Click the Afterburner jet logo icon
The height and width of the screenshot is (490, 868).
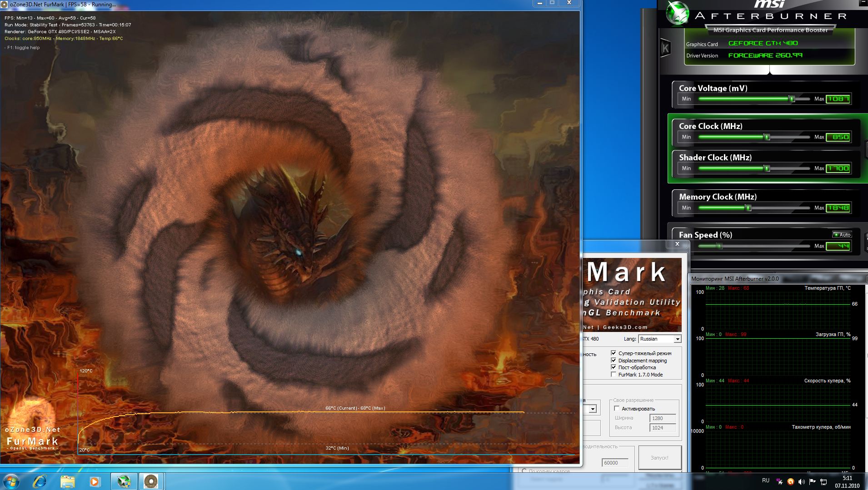tap(677, 13)
